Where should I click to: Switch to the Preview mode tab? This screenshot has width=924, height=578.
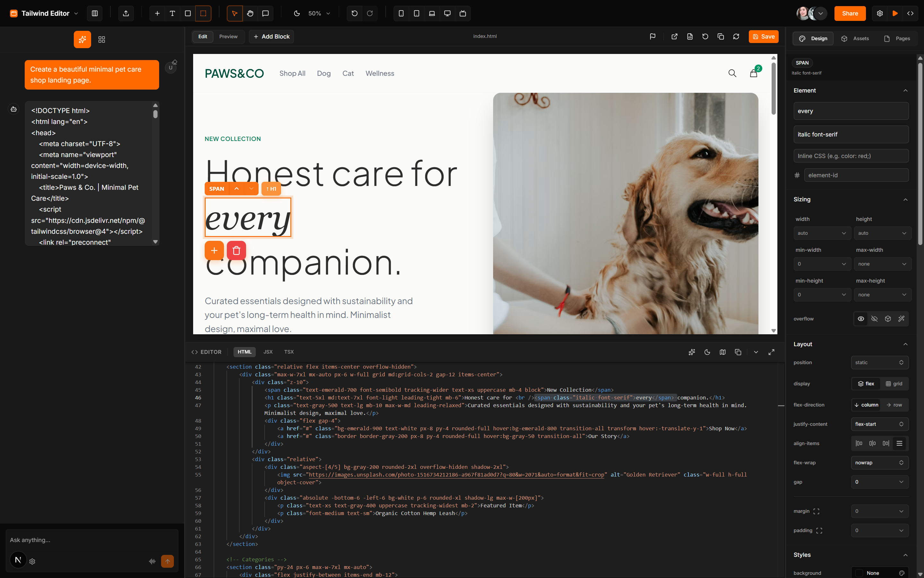pyautogui.click(x=228, y=37)
